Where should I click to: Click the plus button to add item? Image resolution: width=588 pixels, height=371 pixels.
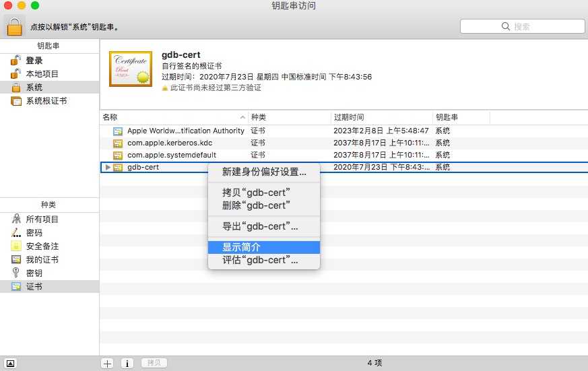coord(108,363)
